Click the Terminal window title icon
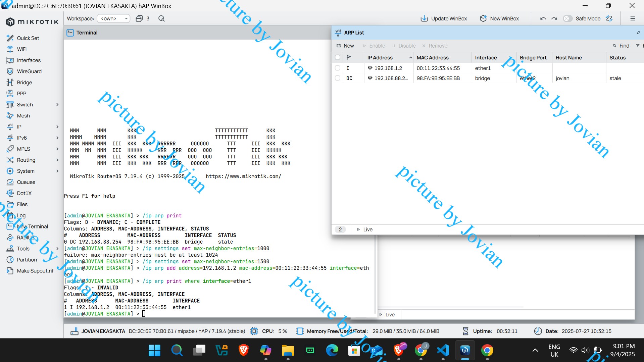 pyautogui.click(x=70, y=33)
